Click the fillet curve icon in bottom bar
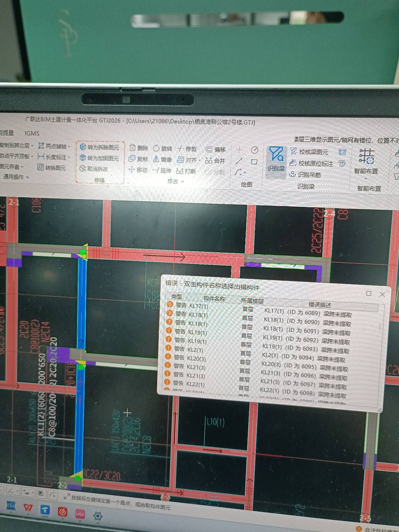399x532 pixels. [x=53, y=494]
